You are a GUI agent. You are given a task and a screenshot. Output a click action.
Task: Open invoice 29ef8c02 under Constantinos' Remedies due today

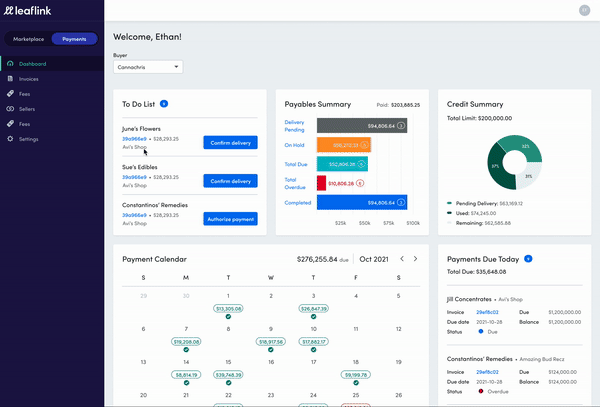click(x=487, y=372)
